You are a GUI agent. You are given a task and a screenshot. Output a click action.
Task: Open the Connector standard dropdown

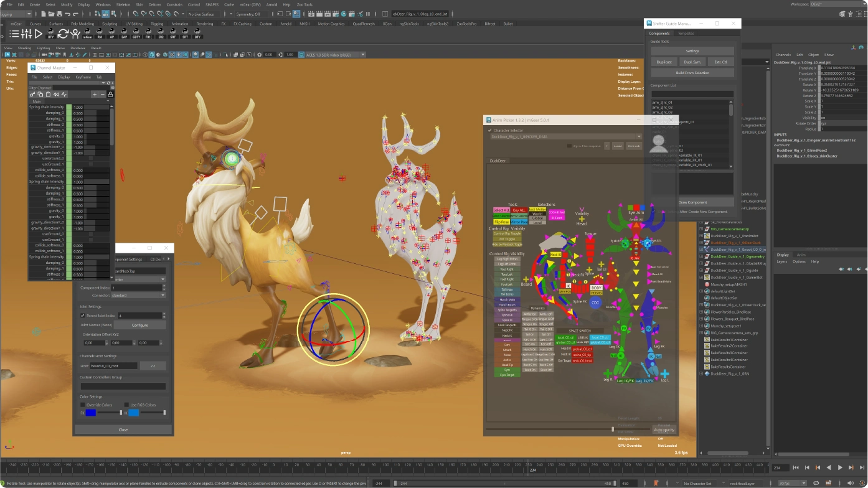click(x=138, y=295)
